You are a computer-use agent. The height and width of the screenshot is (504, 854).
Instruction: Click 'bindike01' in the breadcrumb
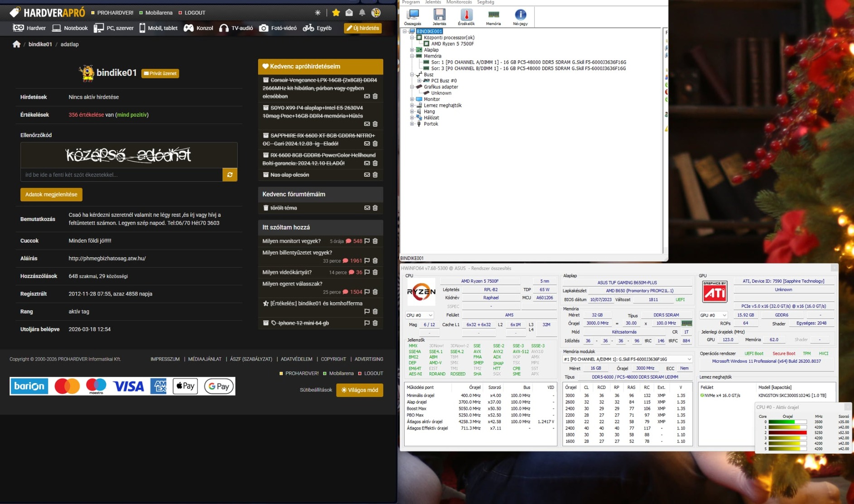point(40,44)
